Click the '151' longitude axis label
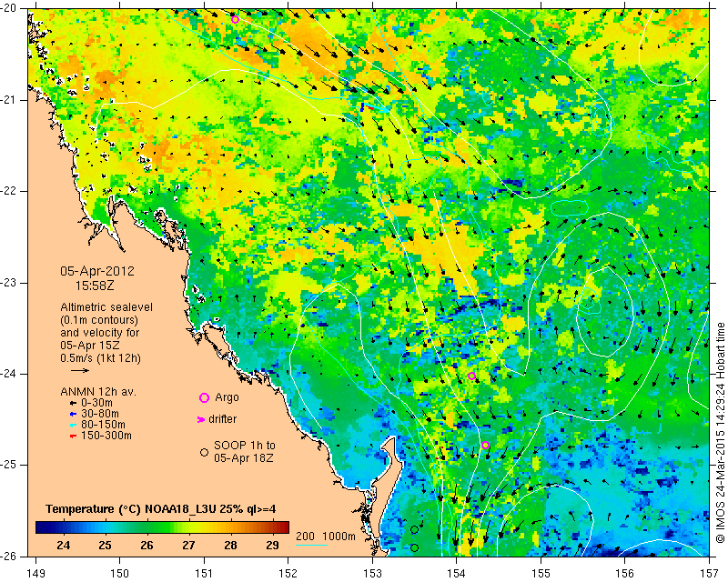The image size is (728, 582). [x=204, y=574]
